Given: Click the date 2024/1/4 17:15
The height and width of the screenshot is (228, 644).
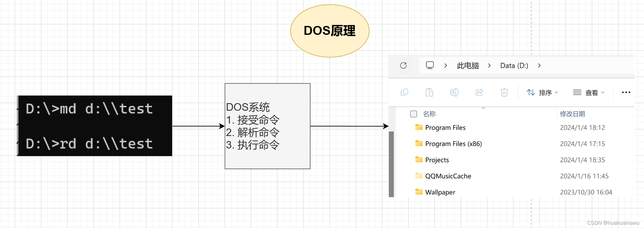Looking at the screenshot, I should point(582,144).
